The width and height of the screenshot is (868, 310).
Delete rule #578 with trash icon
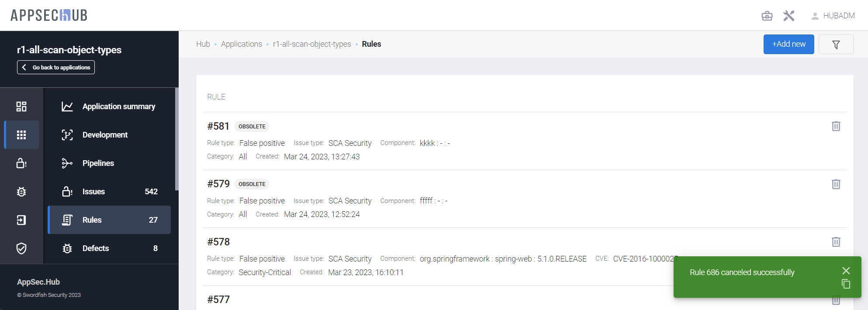pyautogui.click(x=836, y=242)
